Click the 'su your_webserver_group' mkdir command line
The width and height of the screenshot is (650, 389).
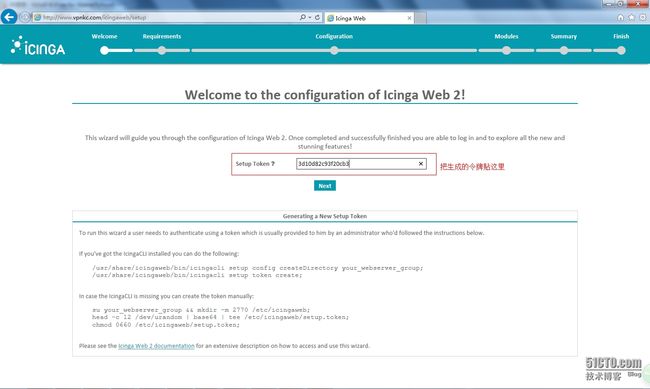coord(201,310)
